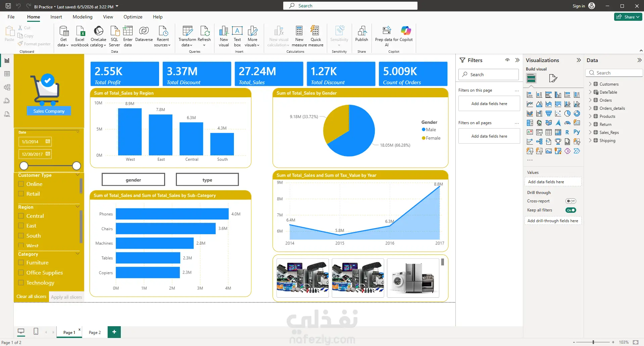This screenshot has height=346, width=644.
Task: Turn off Keep all filters toggle
Action: pos(571,210)
